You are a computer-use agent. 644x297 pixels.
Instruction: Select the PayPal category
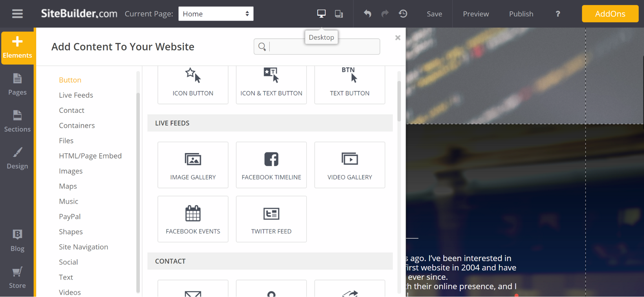click(x=70, y=216)
